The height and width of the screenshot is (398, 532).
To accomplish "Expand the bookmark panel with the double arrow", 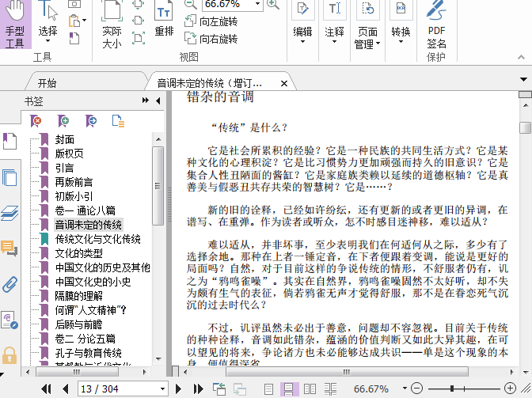I will coord(145,100).
